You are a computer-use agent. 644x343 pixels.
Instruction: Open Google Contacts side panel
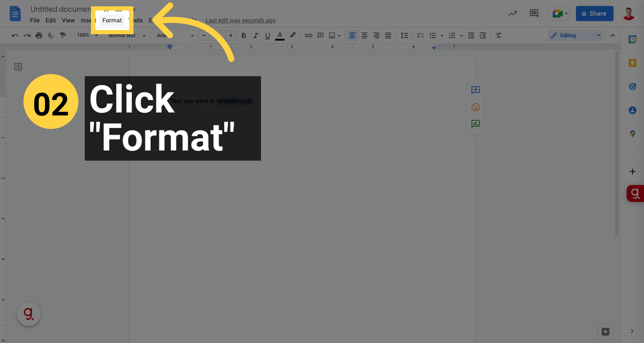click(x=633, y=110)
